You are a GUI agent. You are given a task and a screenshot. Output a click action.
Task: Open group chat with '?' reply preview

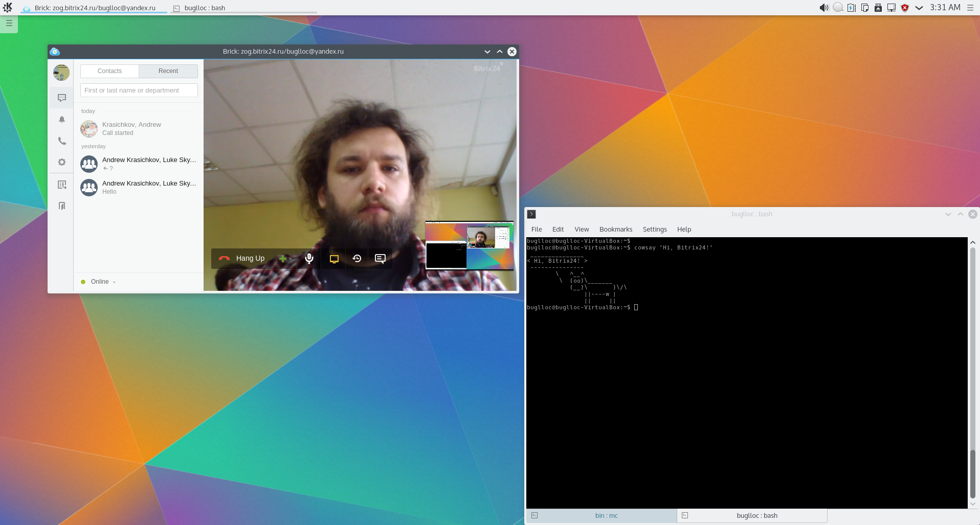point(139,164)
